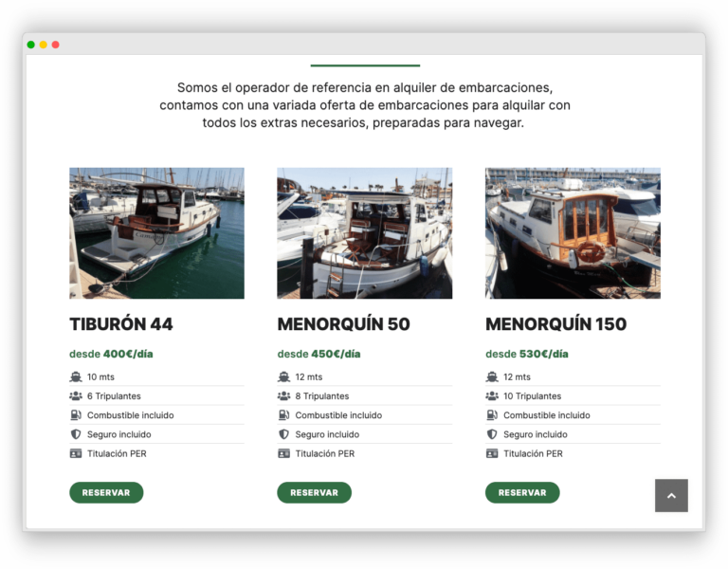The width and height of the screenshot is (728, 569).
Task: Click the boat icon beside Menorquín 50's 12 mts
Action: pyautogui.click(x=283, y=376)
